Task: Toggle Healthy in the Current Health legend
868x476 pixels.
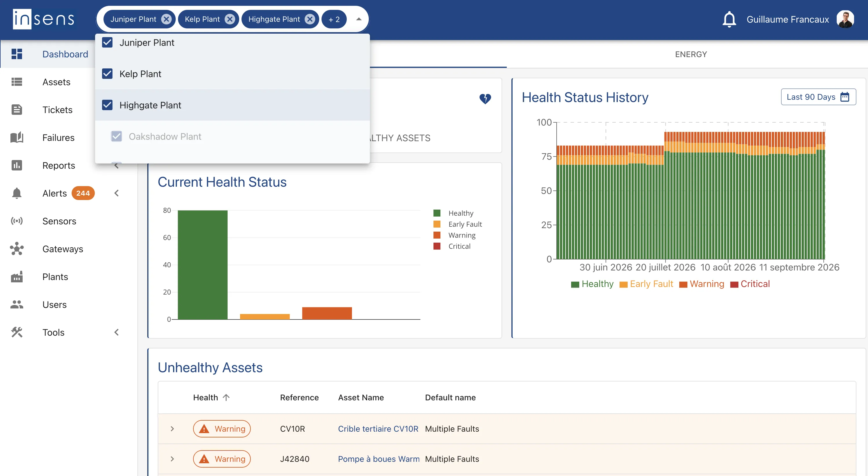Action: pyautogui.click(x=453, y=213)
